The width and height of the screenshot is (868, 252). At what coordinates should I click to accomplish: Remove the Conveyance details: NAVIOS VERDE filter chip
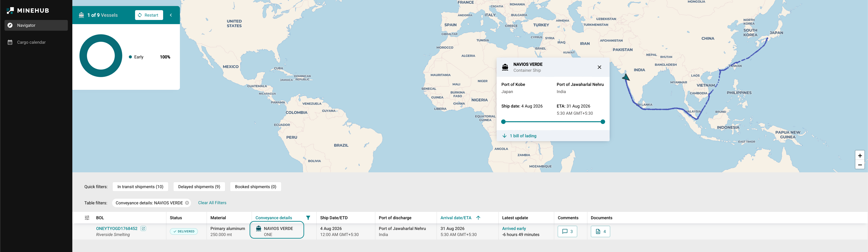[x=187, y=203]
